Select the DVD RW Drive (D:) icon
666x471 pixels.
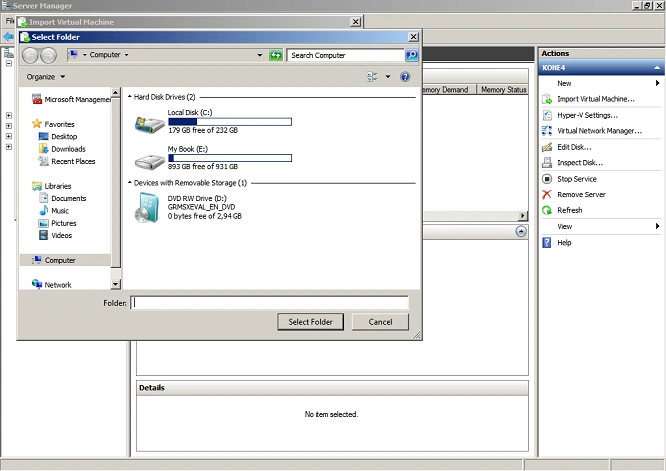(147, 208)
